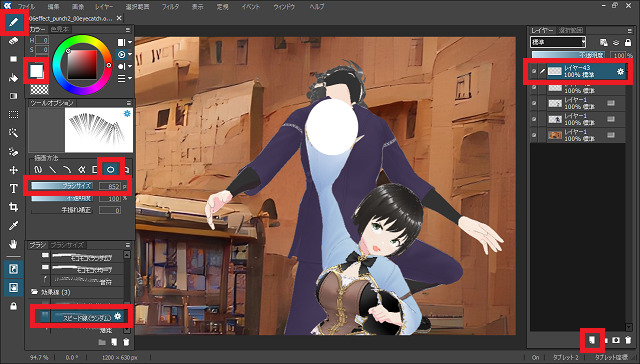Open the ウィンドウ menu
The height and width of the screenshot is (364, 640).
pos(284,7)
